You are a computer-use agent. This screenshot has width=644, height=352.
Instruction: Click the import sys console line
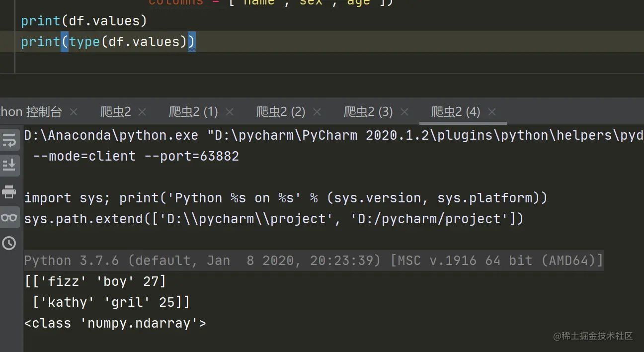pyautogui.click(x=286, y=198)
